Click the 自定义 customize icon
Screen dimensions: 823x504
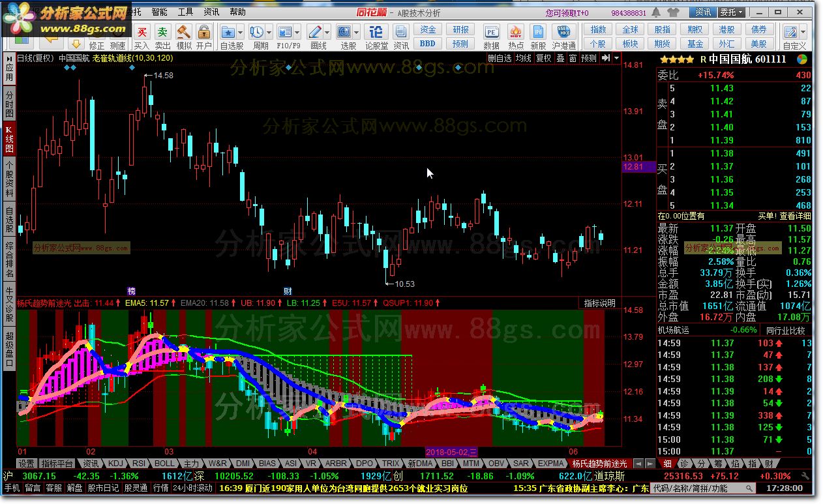(x=790, y=32)
